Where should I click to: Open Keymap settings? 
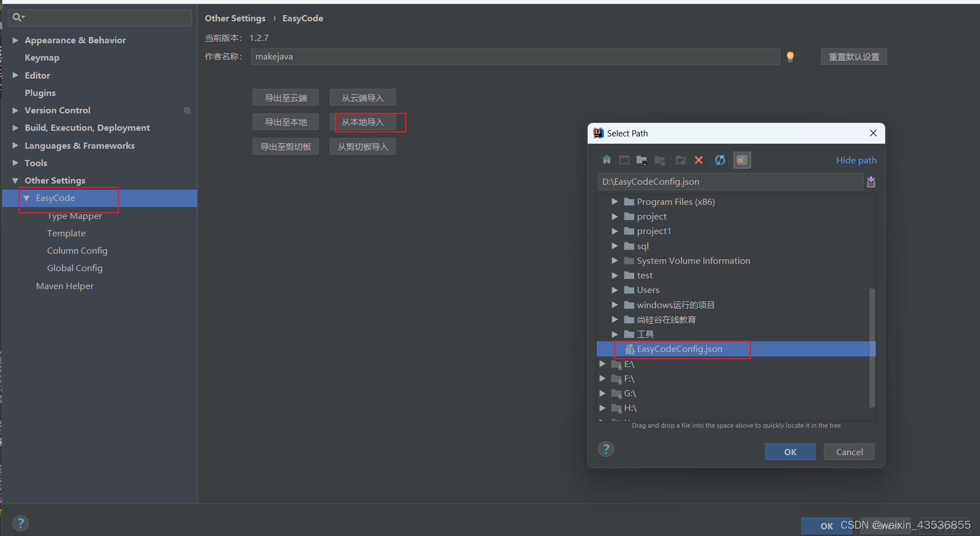coord(42,58)
